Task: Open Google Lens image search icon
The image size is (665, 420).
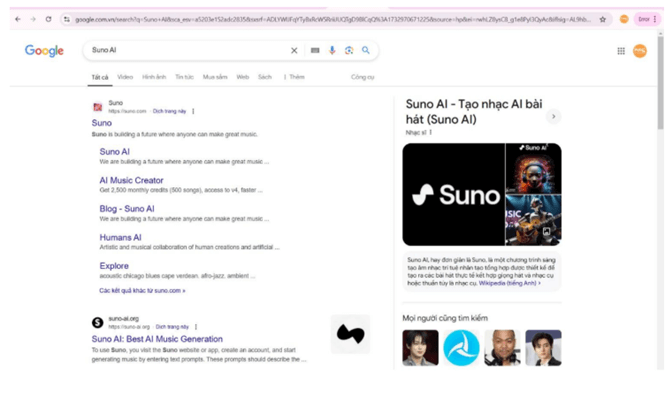Action: [349, 50]
